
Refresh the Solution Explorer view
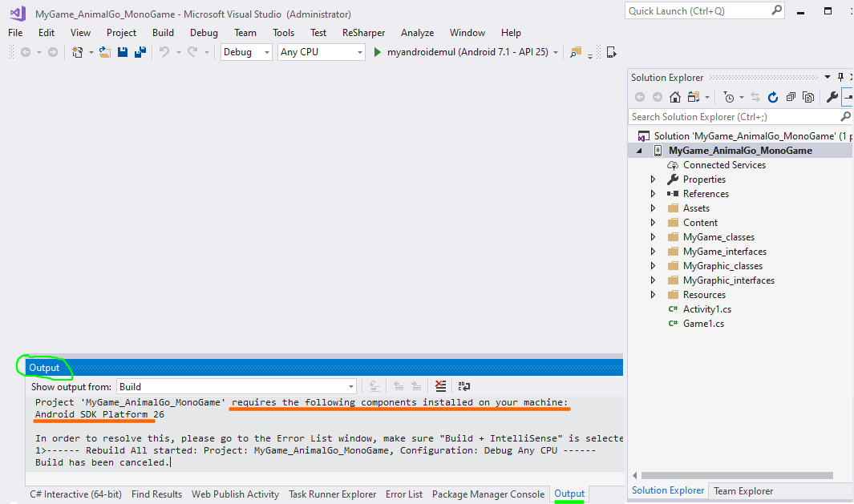coord(773,97)
